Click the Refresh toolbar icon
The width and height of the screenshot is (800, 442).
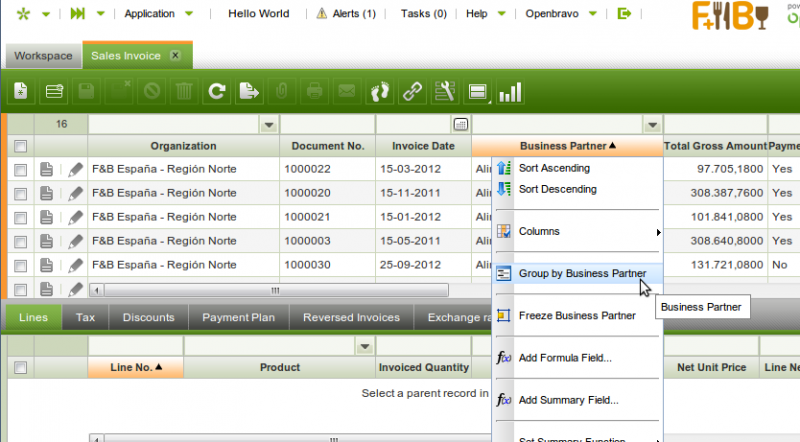pyautogui.click(x=216, y=92)
